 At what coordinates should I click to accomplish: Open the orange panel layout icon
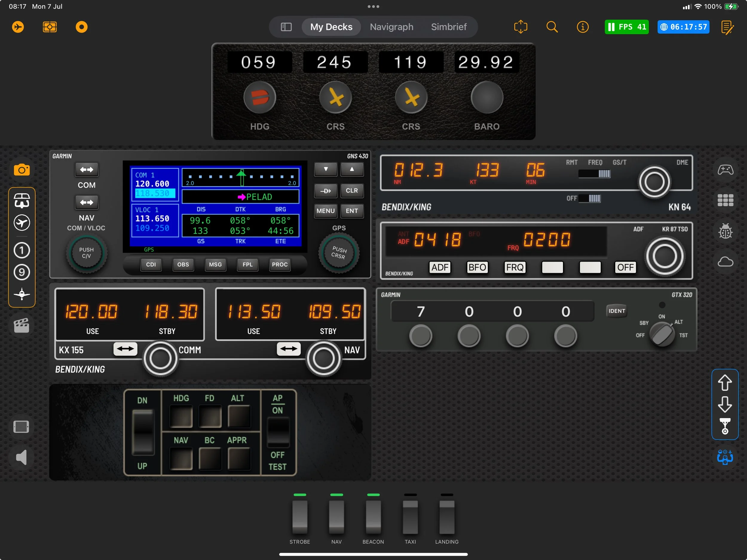pyautogui.click(x=50, y=27)
